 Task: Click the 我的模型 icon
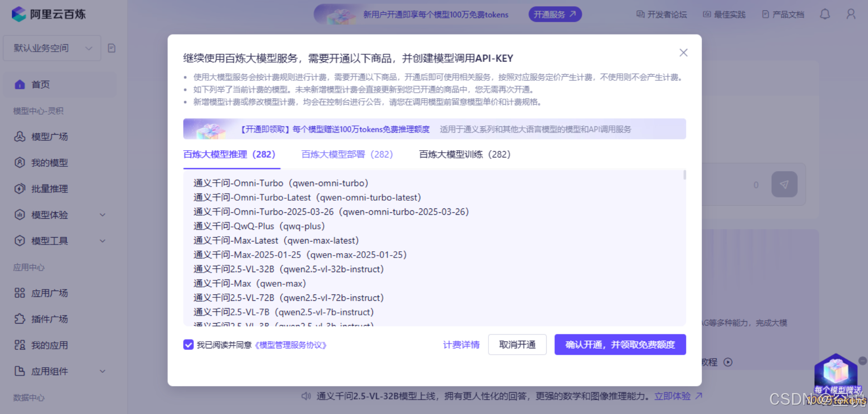20,163
